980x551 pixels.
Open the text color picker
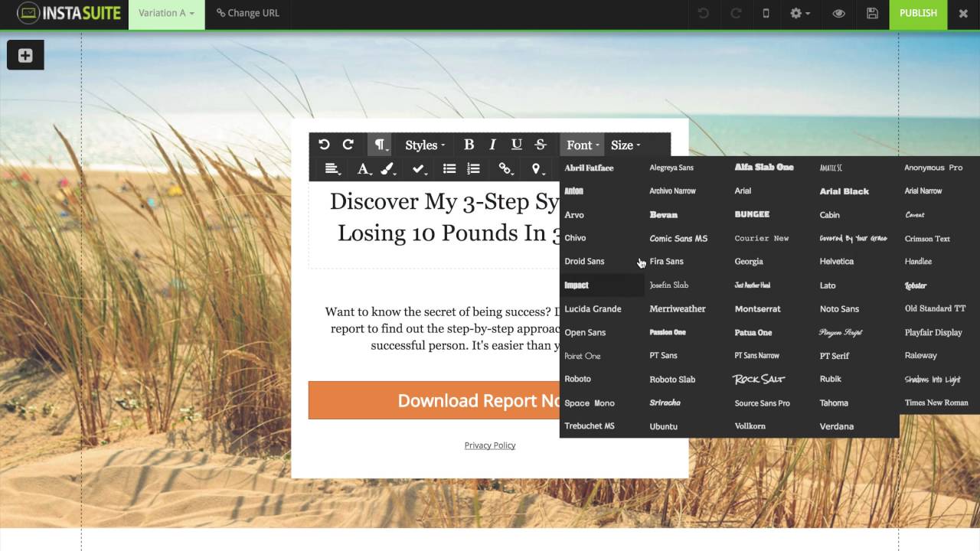[x=364, y=169]
